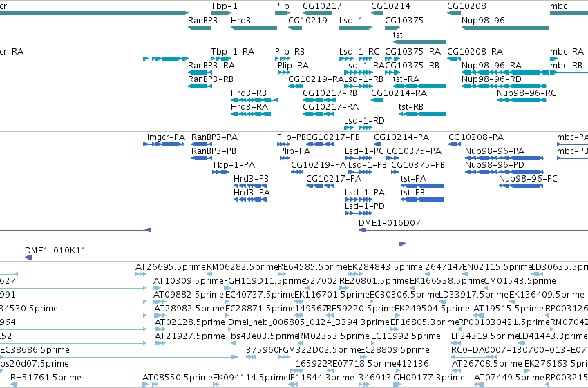Select the EC11992.5prime EST label
Image resolution: width=588 pixels, height=388 pixels.
pos(406,336)
